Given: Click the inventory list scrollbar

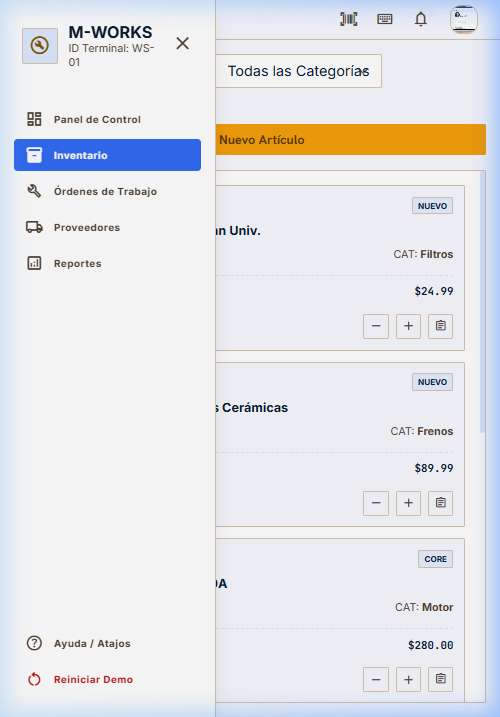Looking at the screenshot, I should click(x=482, y=302).
